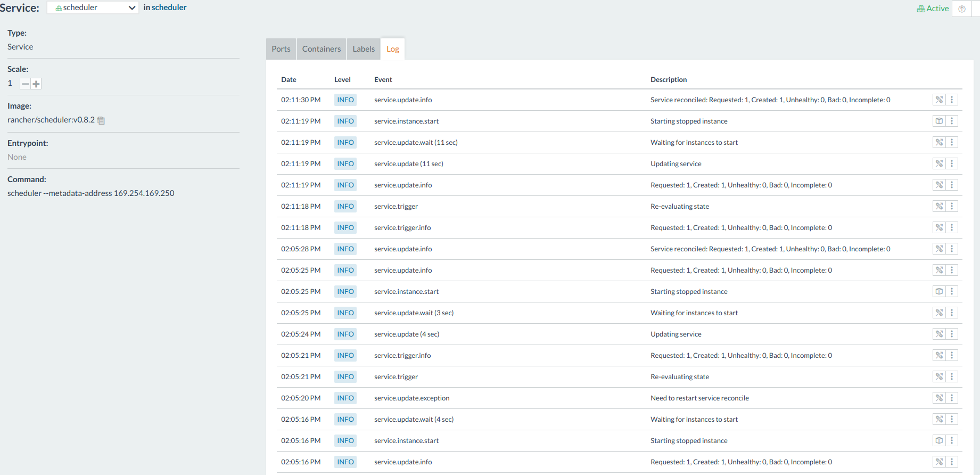Click the Date column header
Viewport: 980px width, 475px height.
[289, 79]
